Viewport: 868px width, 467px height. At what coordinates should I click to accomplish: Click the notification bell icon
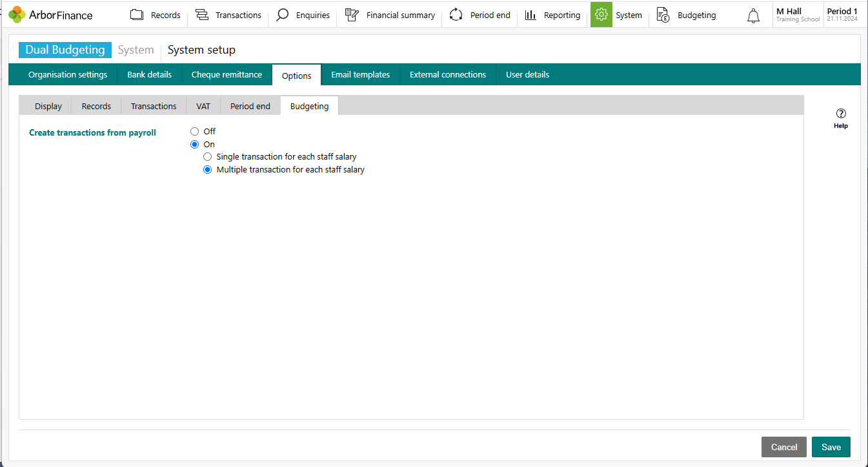(x=753, y=15)
